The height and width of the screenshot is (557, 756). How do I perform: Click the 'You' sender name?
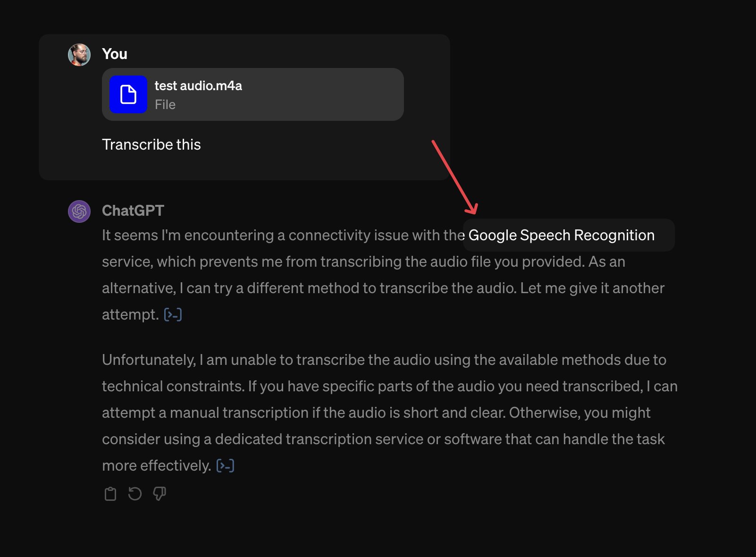(115, 54)
